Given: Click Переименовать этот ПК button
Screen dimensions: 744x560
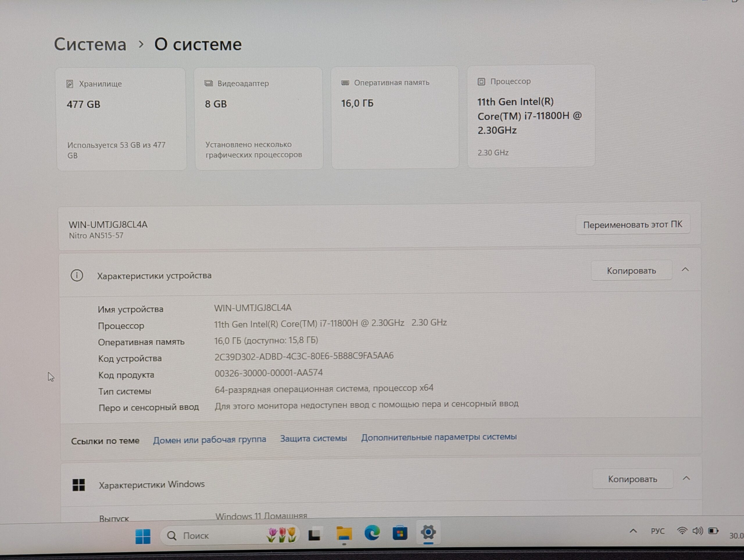Looking at the screenshot, I should click(x=632, y=225).
